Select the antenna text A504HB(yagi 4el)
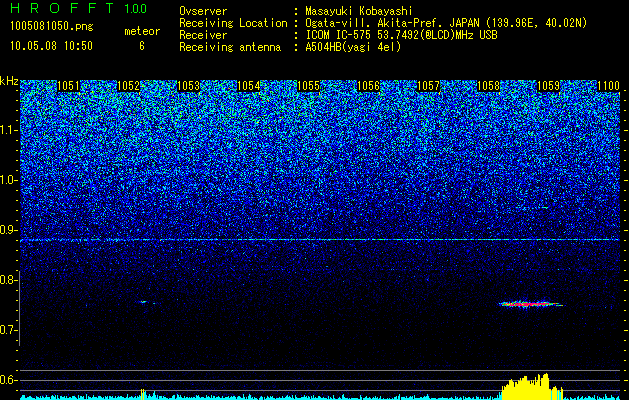 tap(353, 47)
